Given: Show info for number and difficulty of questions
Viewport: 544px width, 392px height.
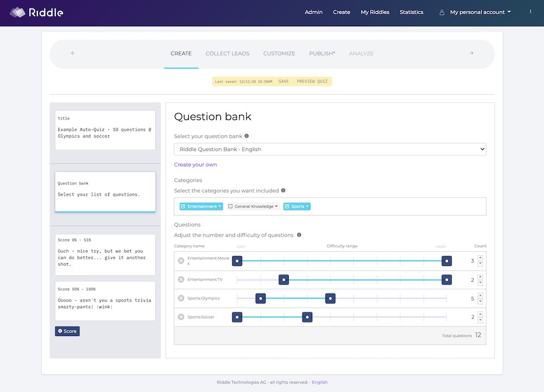Looking at the screenshot, I should tap(299, 235).
